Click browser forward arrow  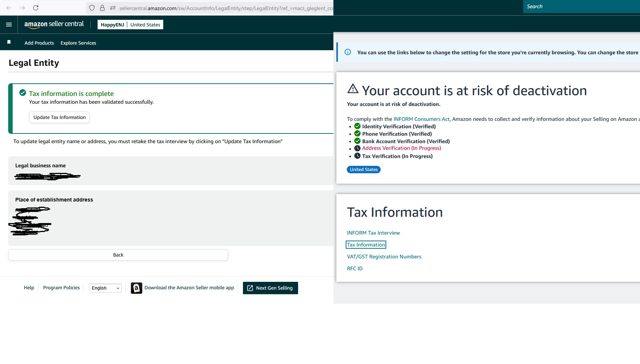(22, 8)
